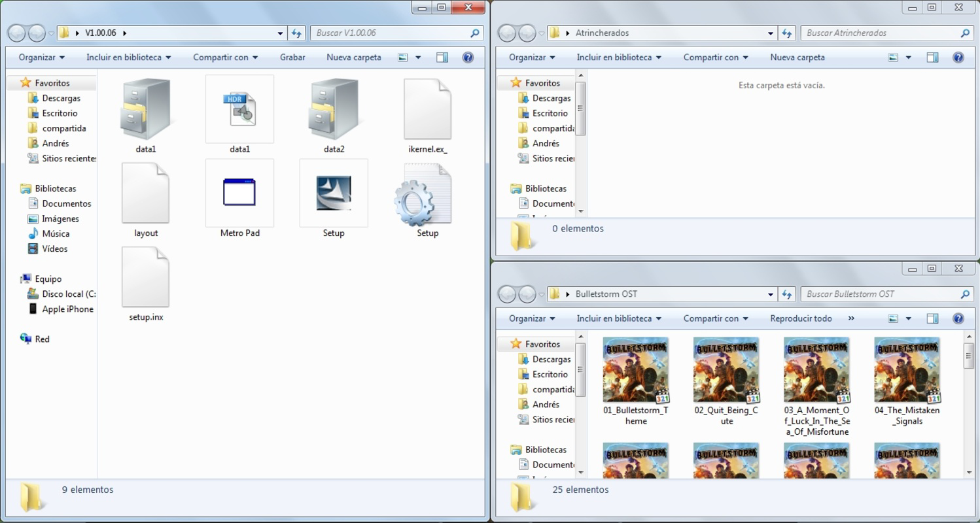The width and height of the screenshot is (980, 523).
Task: Click help icon in Bulletstorm OST window
Action: coord(958,318)
